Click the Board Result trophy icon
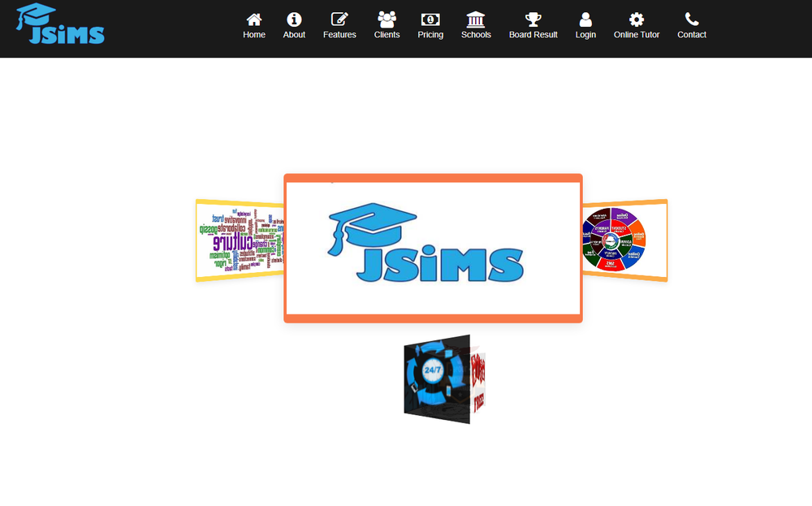 tap(533, 18)
